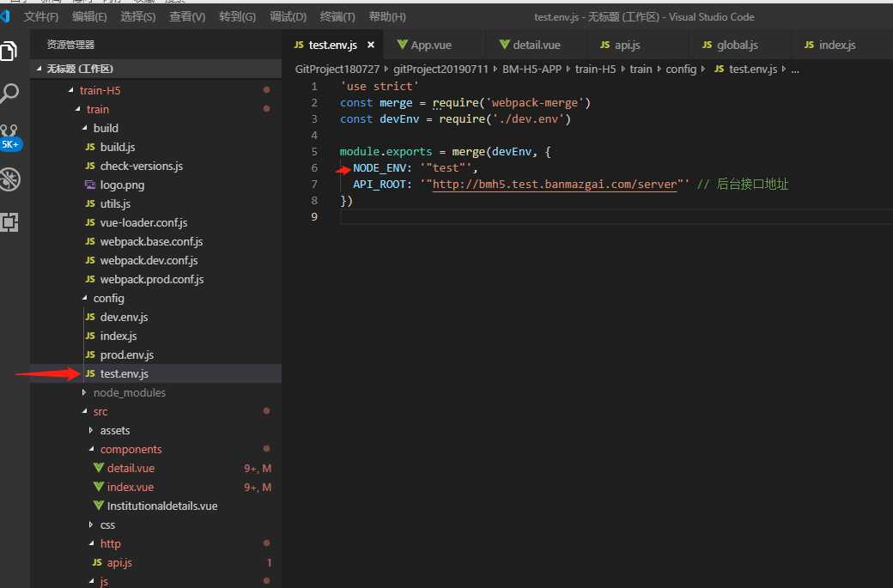Open the Extensions view icon
Screen dimensions: 893x588
(9, 222)
